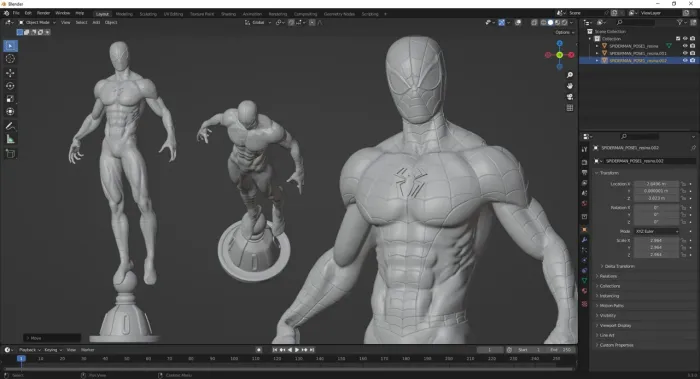Screen dimensions: 700x379
Task: Click the timeline playhead at frame 1
Action: pyautogui.click(x=21, y=358)
